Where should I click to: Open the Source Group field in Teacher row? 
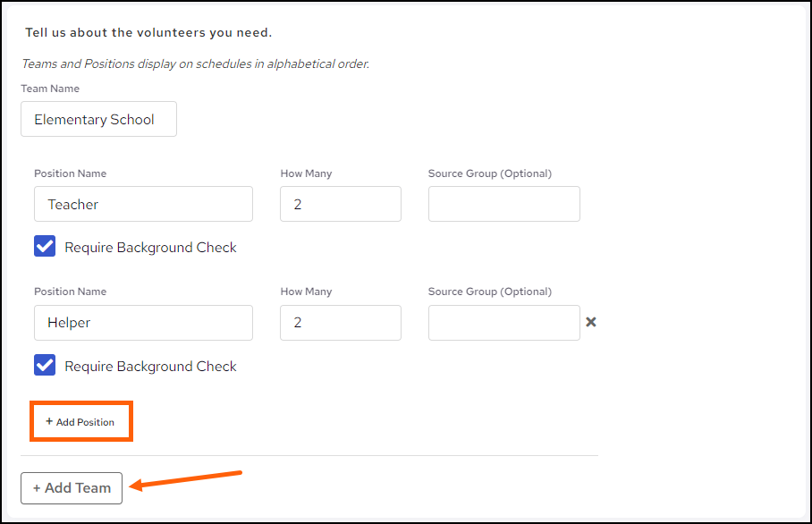(503, 204)
